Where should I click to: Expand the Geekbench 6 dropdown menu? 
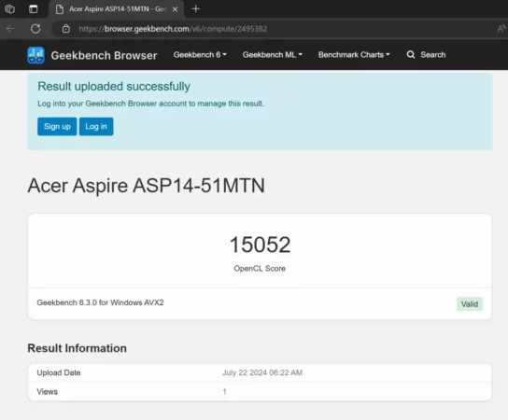[200, 55]
